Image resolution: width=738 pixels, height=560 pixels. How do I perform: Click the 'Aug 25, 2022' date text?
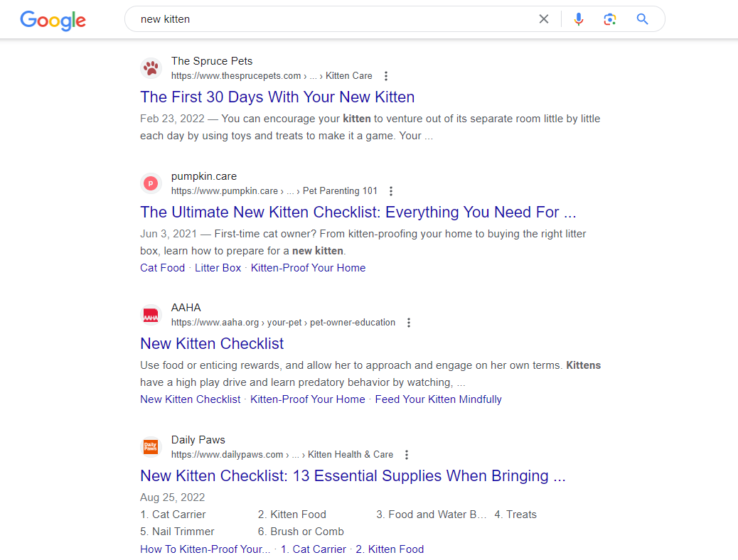click(x=172, y=497)
